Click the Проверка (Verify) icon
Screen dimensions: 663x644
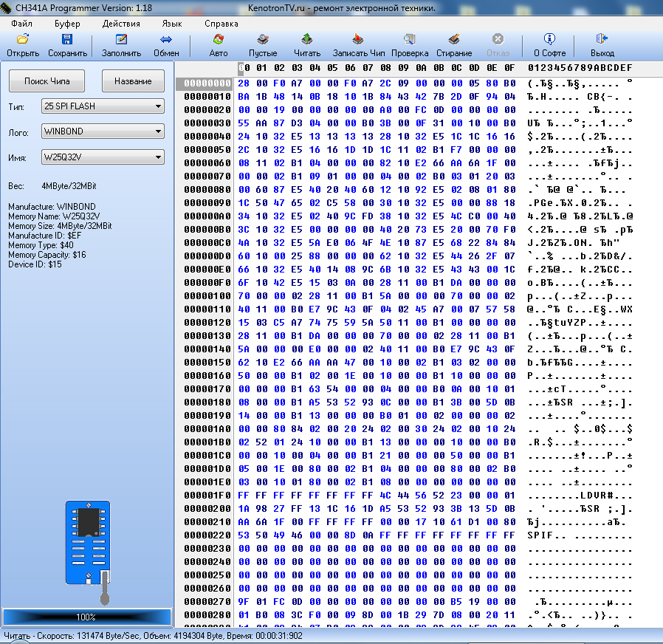pos(410,40)
